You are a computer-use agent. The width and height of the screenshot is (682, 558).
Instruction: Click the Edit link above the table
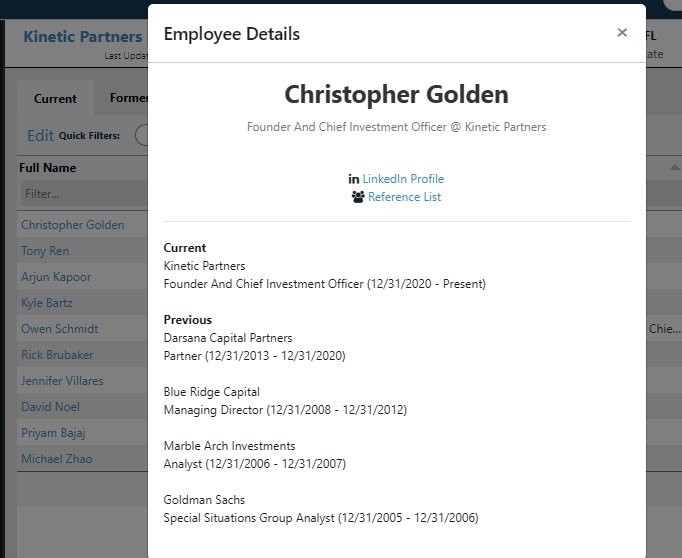[40, 136]
